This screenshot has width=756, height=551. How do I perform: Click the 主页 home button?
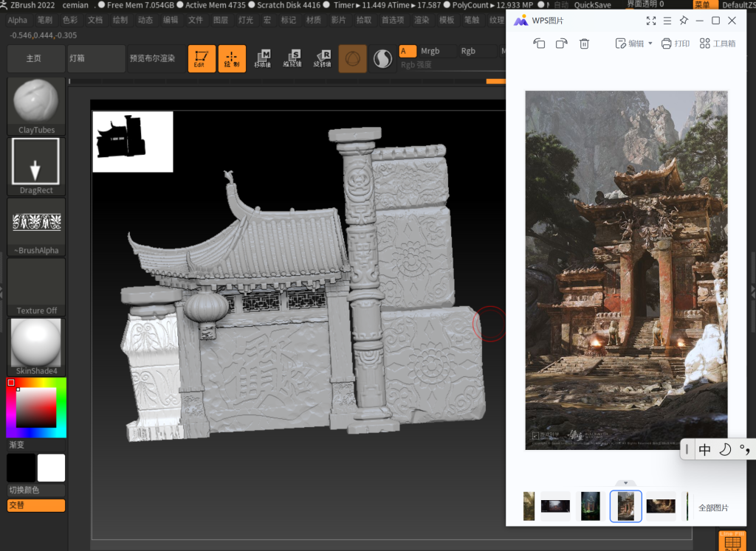click(x=36, y=59)
